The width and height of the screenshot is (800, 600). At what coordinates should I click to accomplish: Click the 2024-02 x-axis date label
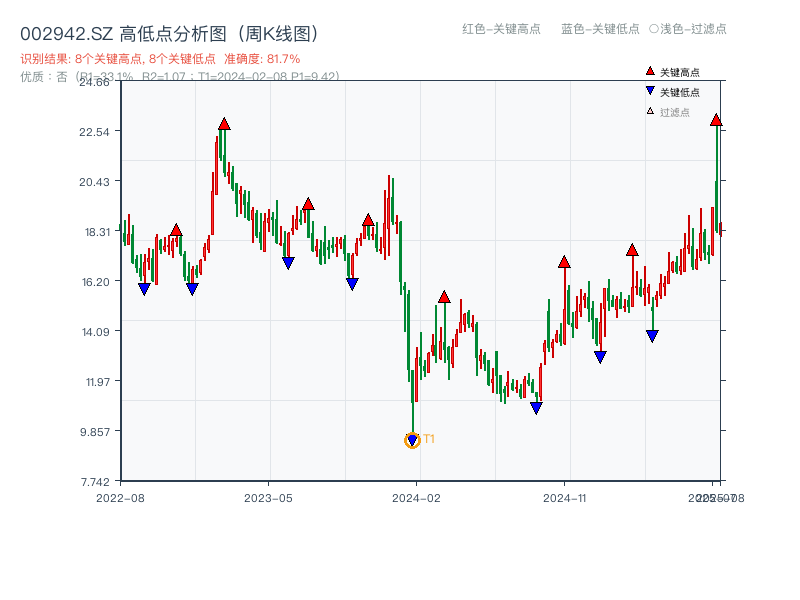tap(418, 497)
